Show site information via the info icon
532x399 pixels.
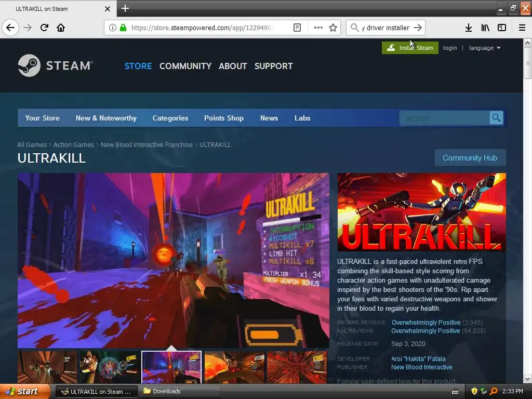(113, 28)
